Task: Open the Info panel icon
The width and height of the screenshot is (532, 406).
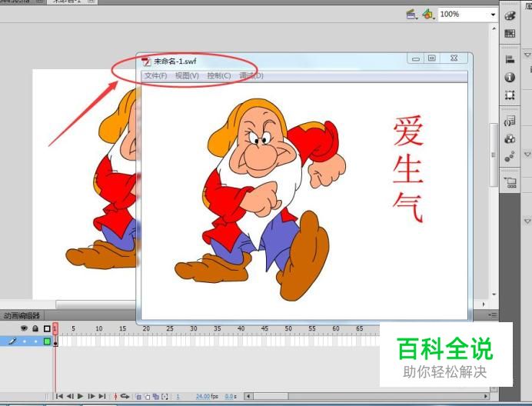Action: coord(510,78)
